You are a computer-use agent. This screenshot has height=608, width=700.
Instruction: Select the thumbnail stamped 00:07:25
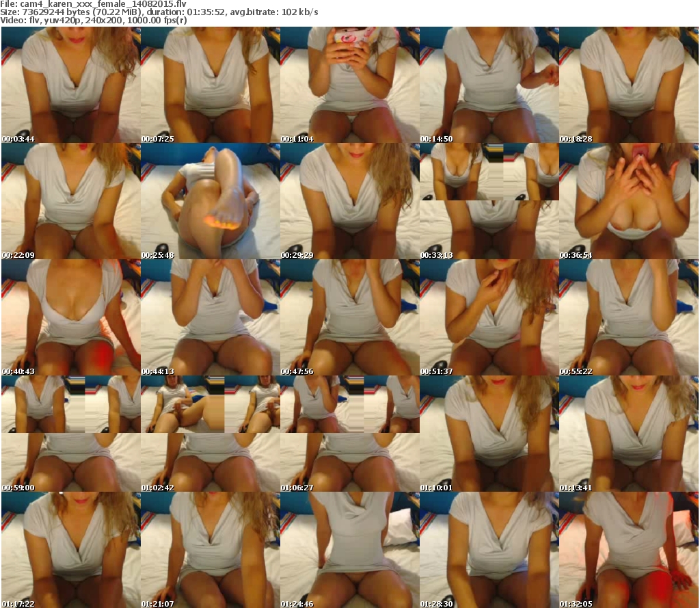coord(211,85)
